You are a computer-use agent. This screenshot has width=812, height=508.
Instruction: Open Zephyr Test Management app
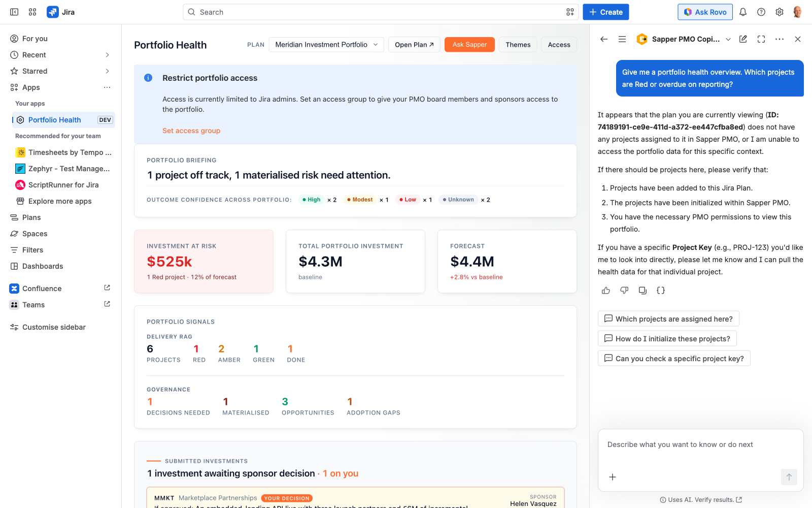tap(63, 169)
